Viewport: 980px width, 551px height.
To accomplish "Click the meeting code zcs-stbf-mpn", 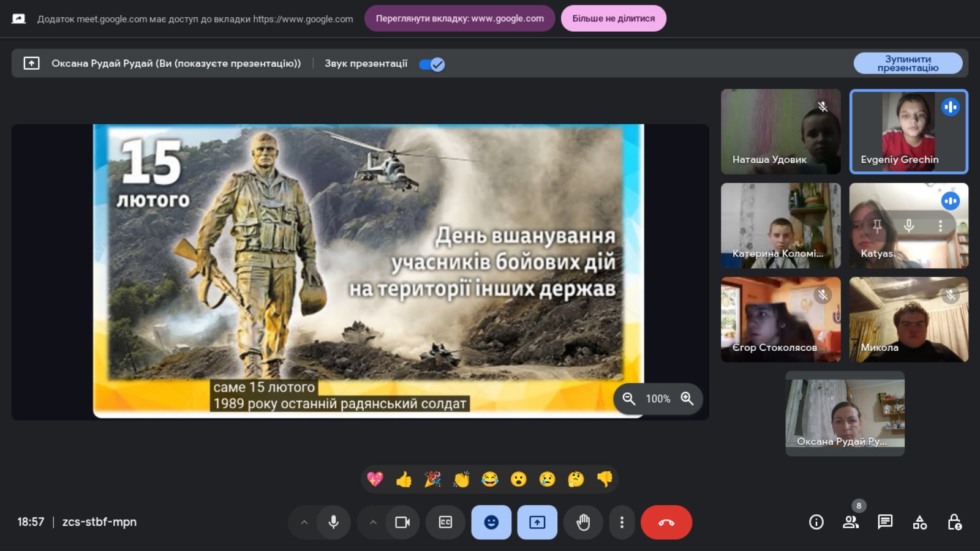I will [99, 522].
